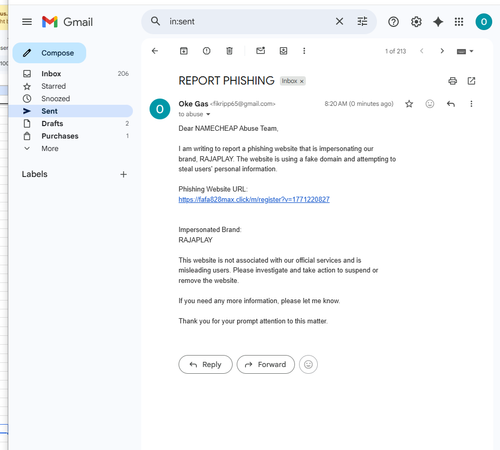The image size is (500, 450).
Task: Open the Google apps grid
Action: pos(459,22)
